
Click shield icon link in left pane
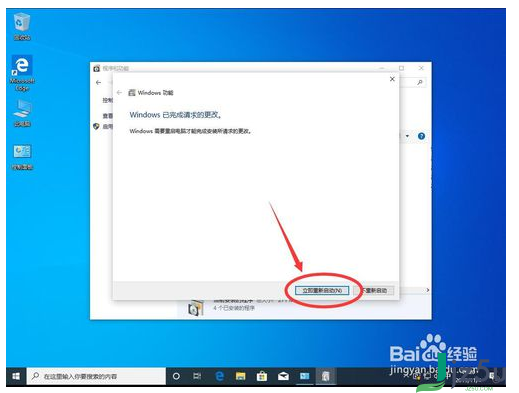(x=97, y=127)
